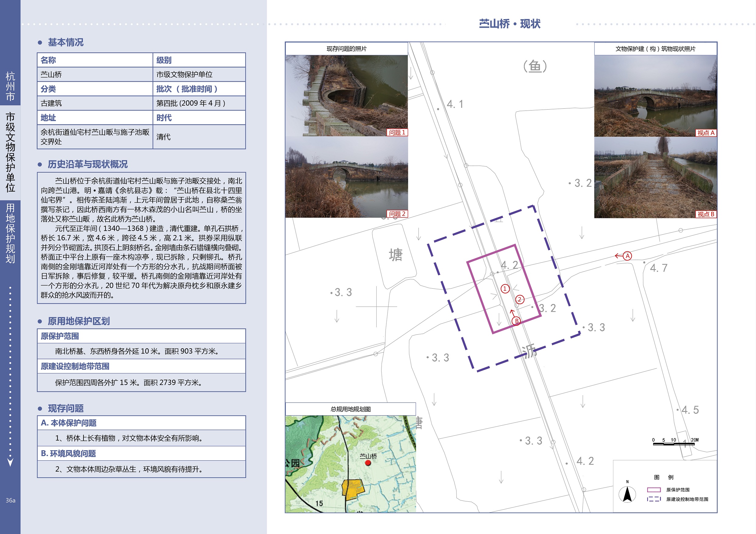This screenshot has width=756, height=534.
Task: Click the 总规用地规划图 map thumbnail
Action: pyautogui.click(x=350, y=464)
